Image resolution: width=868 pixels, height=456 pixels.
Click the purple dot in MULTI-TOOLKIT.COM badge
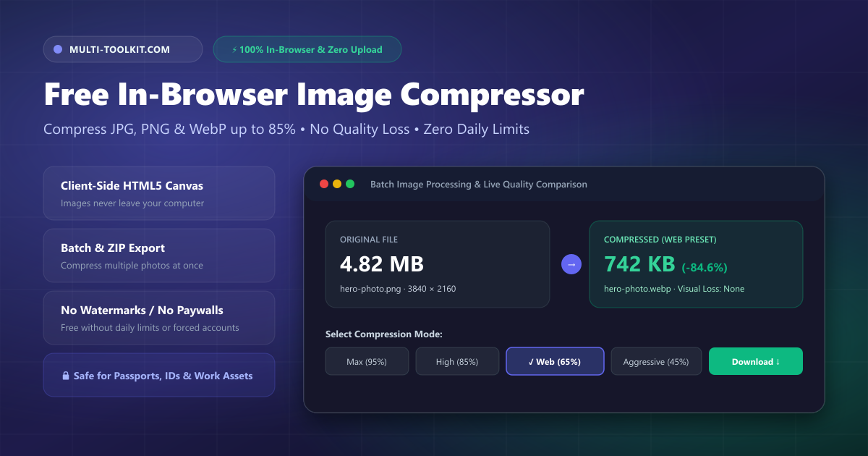58,49
